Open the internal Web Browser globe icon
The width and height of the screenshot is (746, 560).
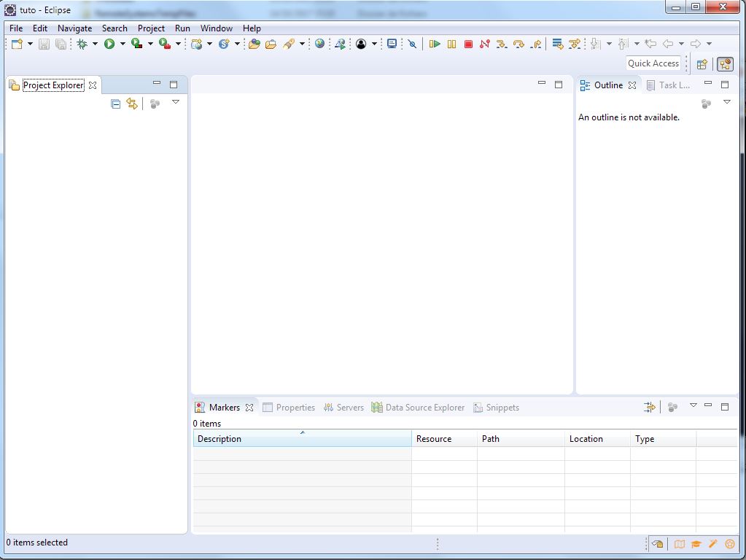coord(319,44)
